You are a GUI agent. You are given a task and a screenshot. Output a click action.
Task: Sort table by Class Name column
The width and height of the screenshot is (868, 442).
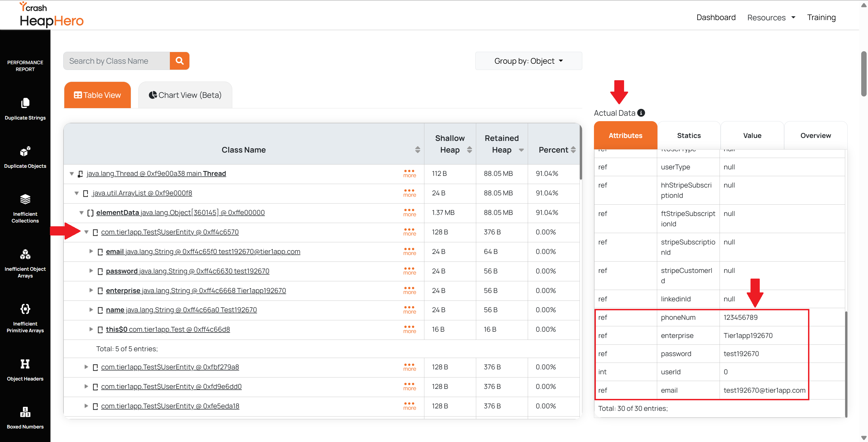click(x=418, y=150)
